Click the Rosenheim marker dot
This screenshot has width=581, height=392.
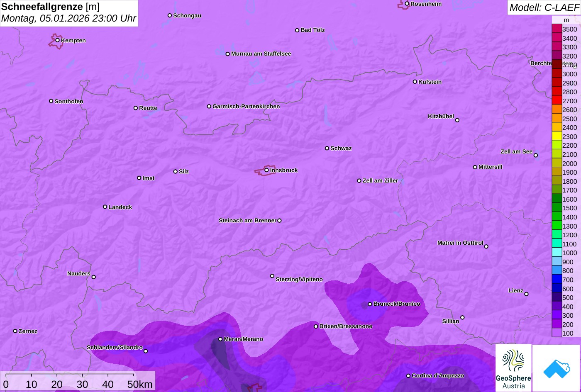[x=407, y=4]
